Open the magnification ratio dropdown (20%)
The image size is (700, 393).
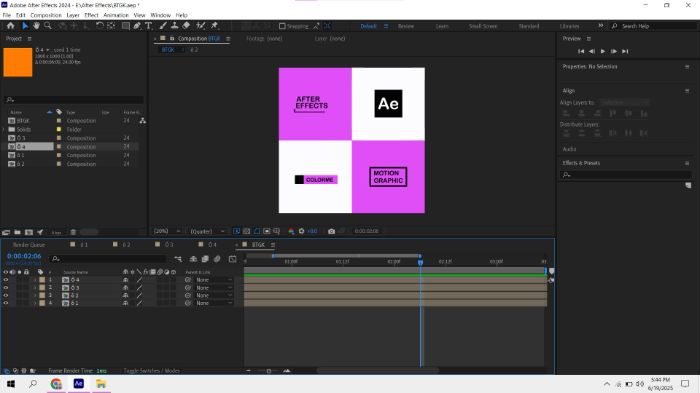click(167, 231)
